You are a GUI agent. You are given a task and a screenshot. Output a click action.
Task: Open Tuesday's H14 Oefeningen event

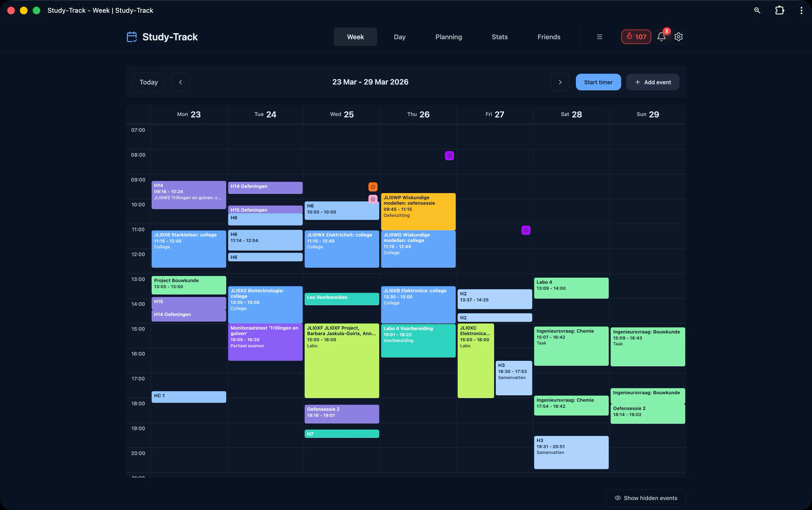[x=265, y=188]
